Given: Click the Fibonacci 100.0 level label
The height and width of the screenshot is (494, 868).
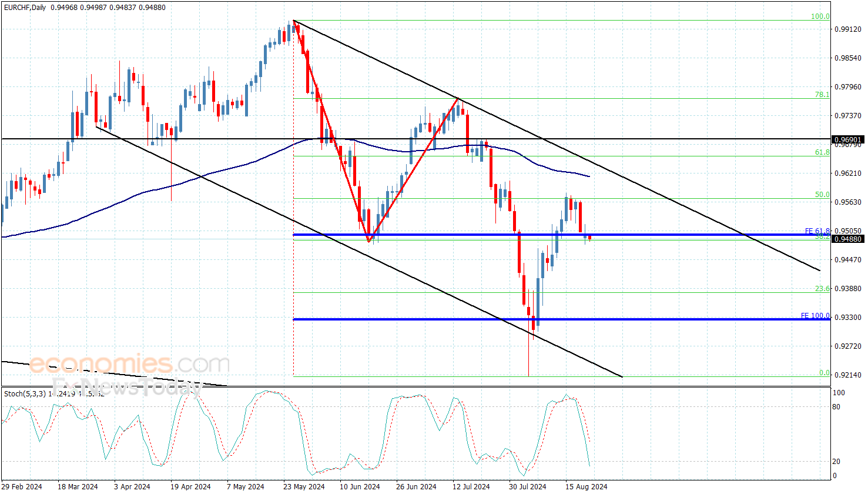Looking at the screenshot, I should pos(820,16).
